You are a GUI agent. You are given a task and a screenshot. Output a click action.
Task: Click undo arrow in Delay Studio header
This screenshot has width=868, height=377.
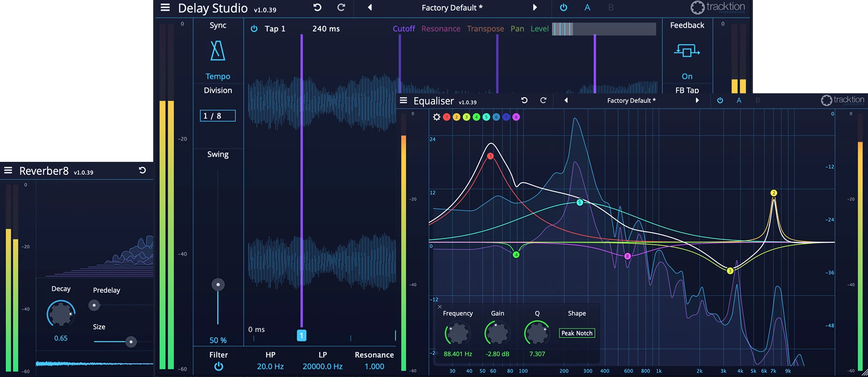point(317,8)
